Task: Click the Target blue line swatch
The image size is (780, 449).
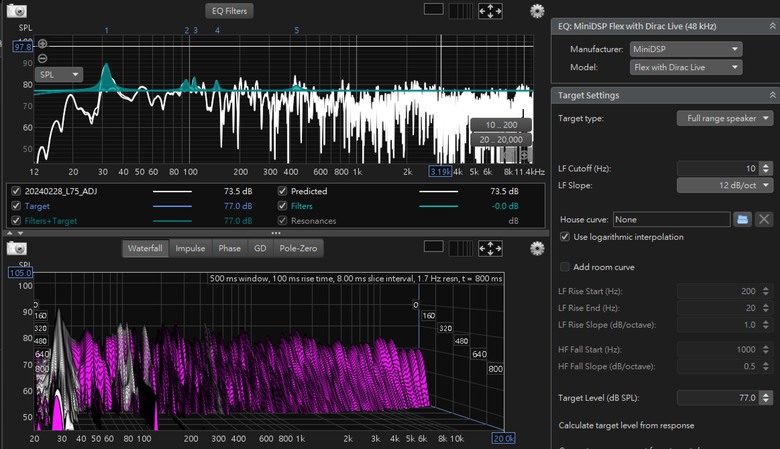Action: 172,206
